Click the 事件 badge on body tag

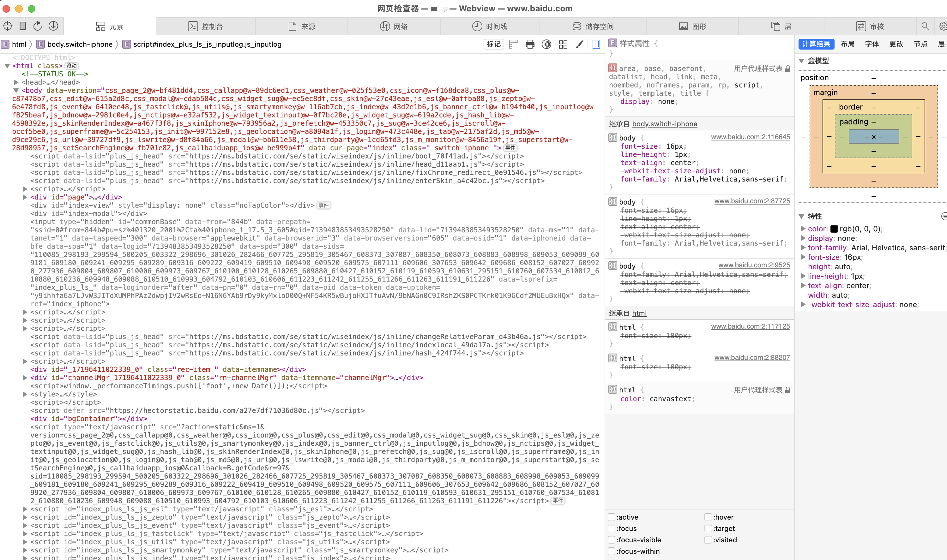[510, 148]
